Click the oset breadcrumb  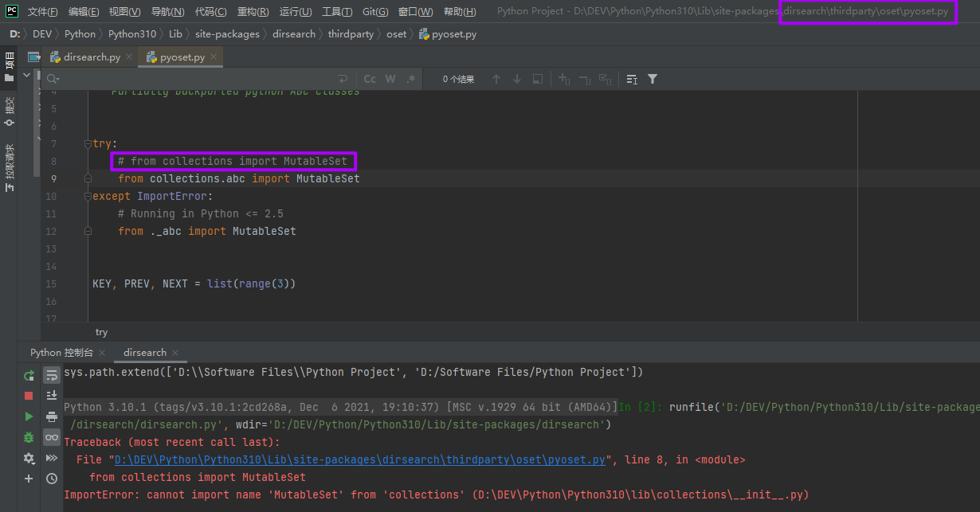[396, 34]
